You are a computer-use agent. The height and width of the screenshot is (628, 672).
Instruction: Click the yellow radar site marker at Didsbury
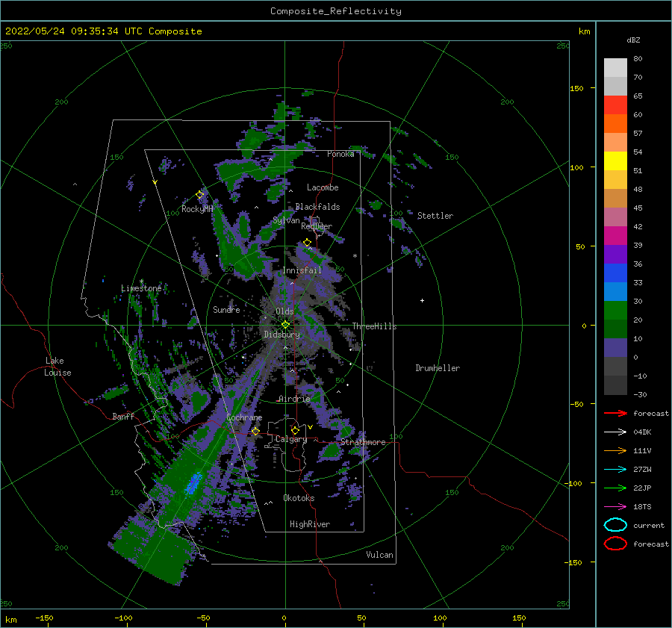click(x=285, y=325)
